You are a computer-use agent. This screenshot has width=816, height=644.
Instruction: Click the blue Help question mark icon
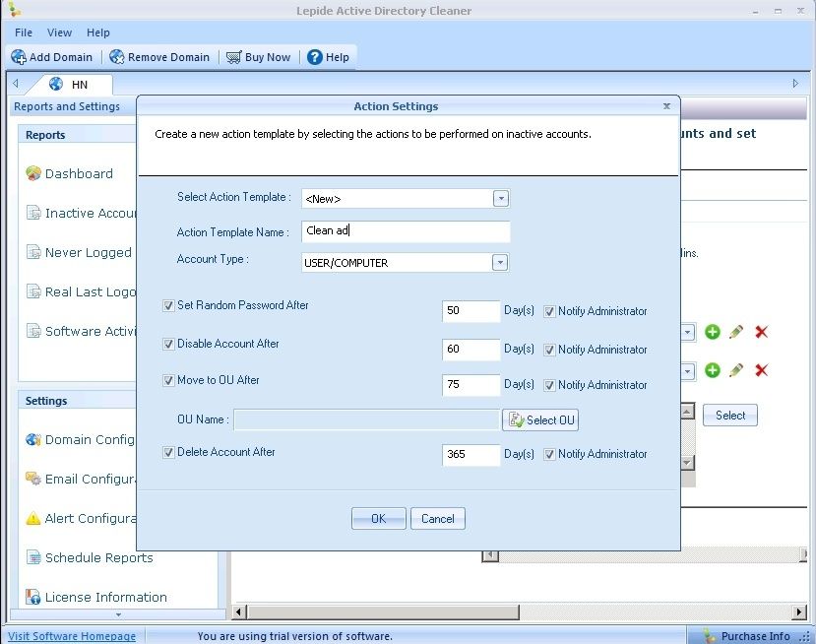coord(314,57)
